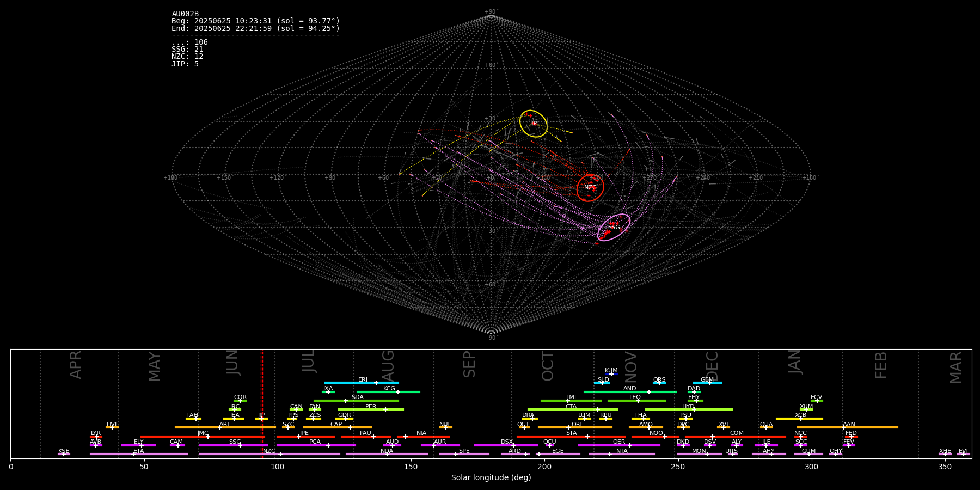
Task: Click the LYR shower label
Action: pos(96,433)
